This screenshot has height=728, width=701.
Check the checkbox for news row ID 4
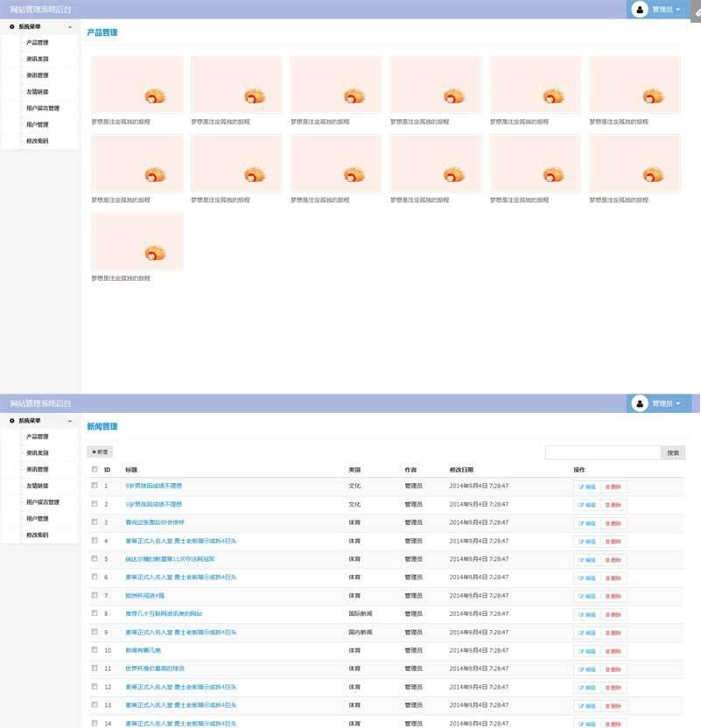[95, 541]
